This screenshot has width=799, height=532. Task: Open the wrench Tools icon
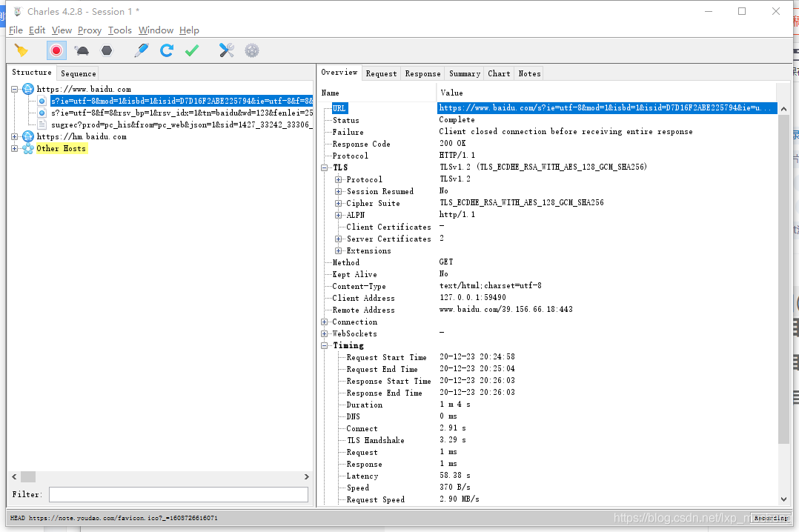coord(226,50)
